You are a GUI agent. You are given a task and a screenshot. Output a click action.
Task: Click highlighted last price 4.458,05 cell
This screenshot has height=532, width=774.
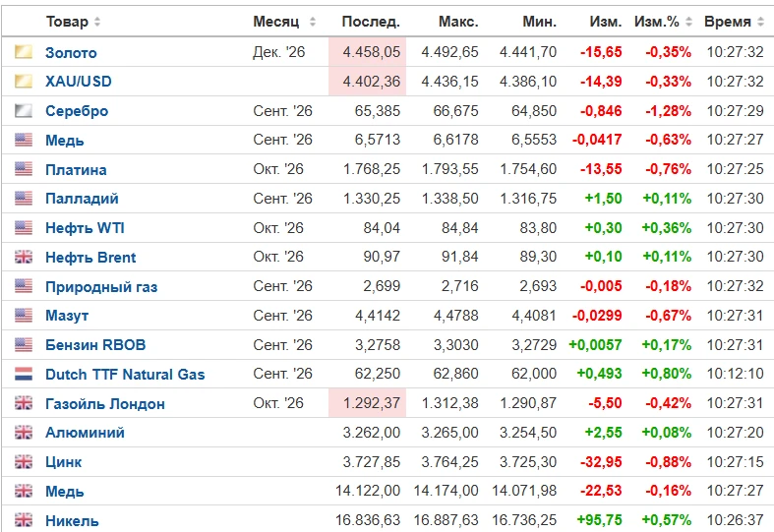[x=367, y=52]
